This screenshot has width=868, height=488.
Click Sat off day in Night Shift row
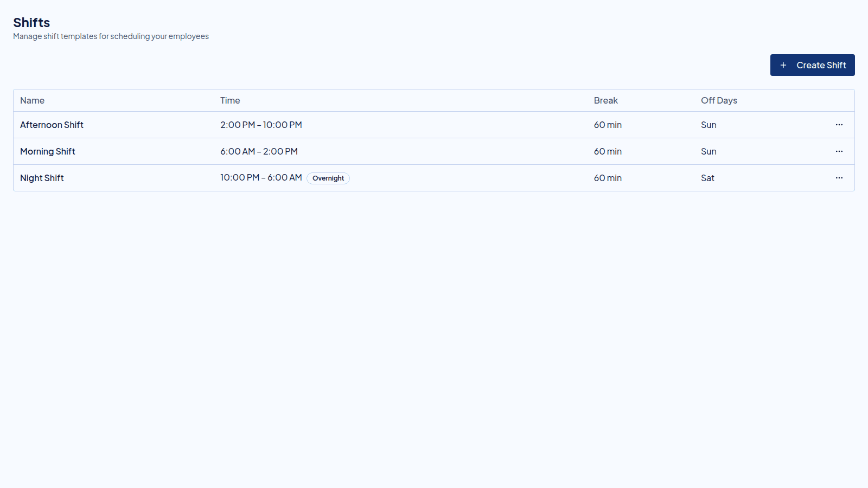[707, 178]
